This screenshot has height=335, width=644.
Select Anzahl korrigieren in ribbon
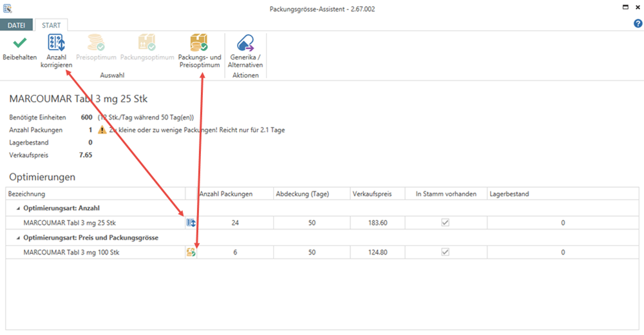click(x=56, y=51)
